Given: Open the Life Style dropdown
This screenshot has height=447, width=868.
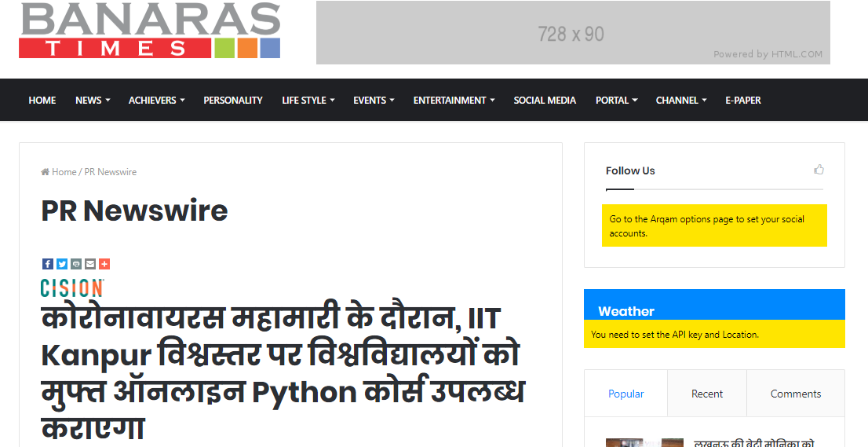Looking at the screenshot, I should (x=308, y=101).
